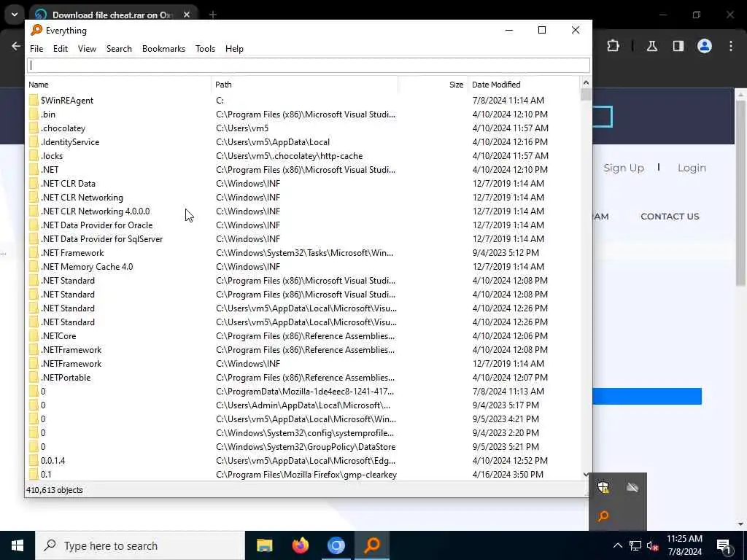Open browser extensions puzzle icon
This screenshot has height=560, width=747.
coord(613,46)
